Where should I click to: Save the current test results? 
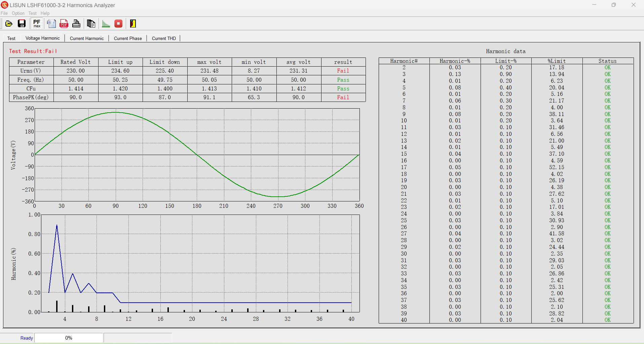(x=22, y=24)
